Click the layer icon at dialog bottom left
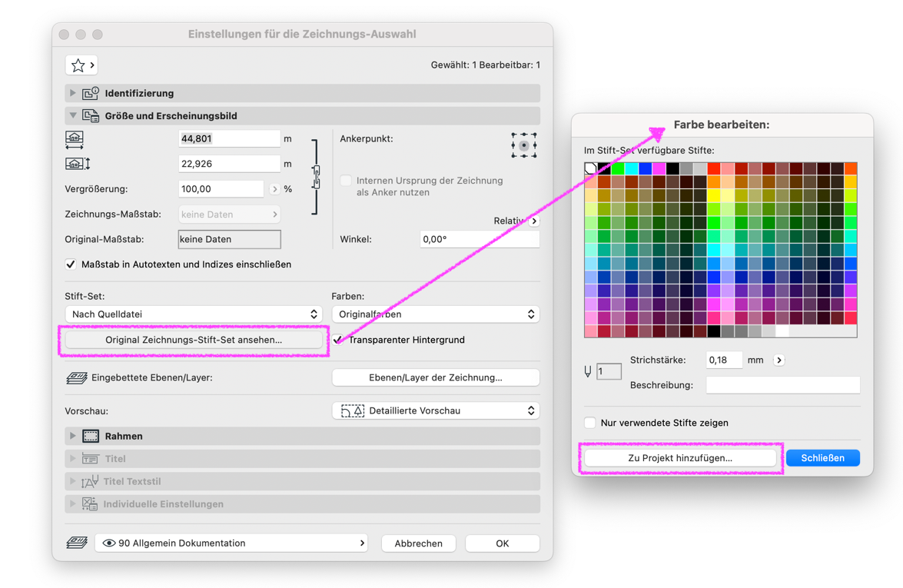Screen dimensions: 903x588 tap(77, 543)
